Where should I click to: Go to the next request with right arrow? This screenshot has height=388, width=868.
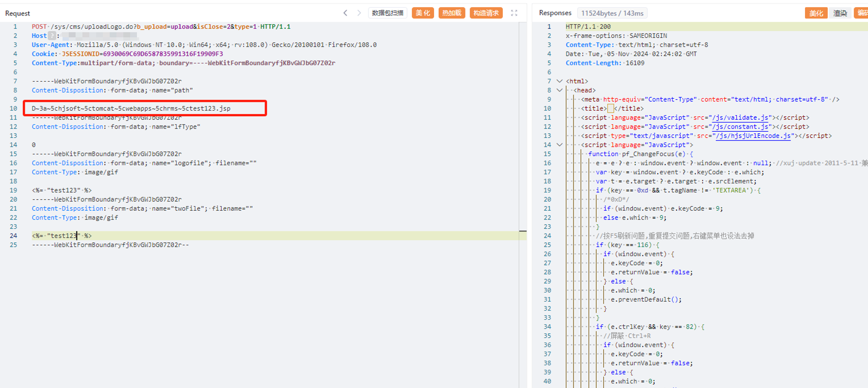(359, 13)
